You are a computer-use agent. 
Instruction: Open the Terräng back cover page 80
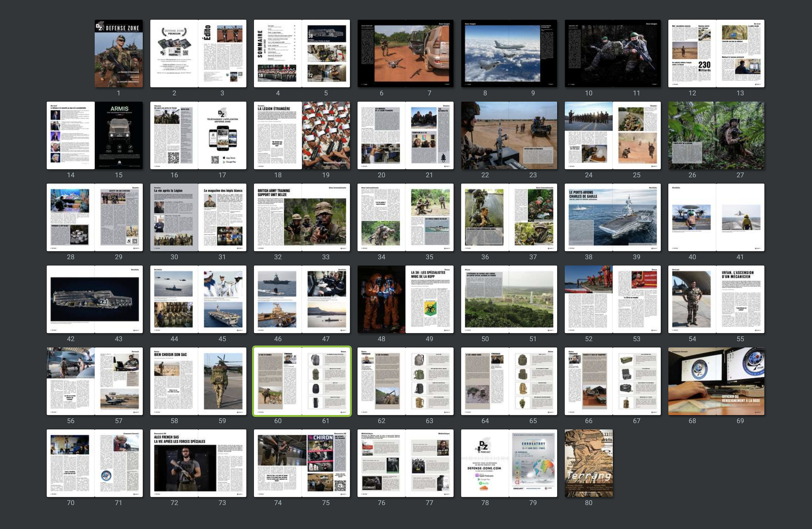(588, 463)
